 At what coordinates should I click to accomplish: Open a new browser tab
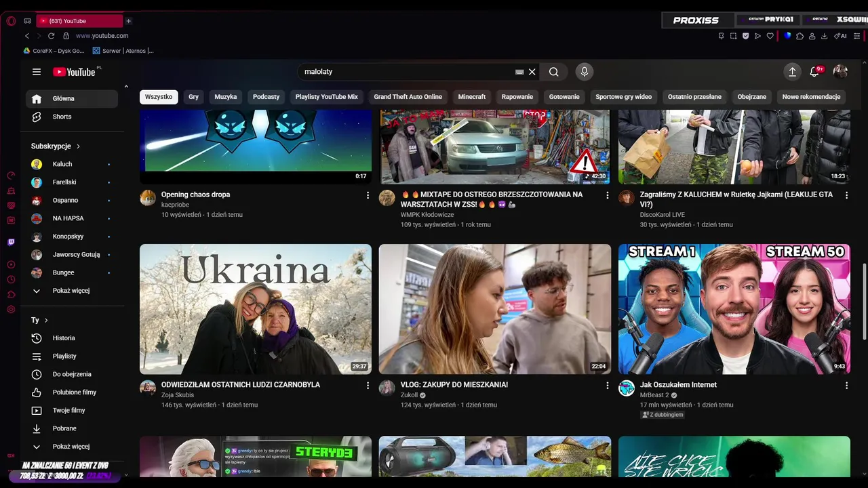point(128,21)
